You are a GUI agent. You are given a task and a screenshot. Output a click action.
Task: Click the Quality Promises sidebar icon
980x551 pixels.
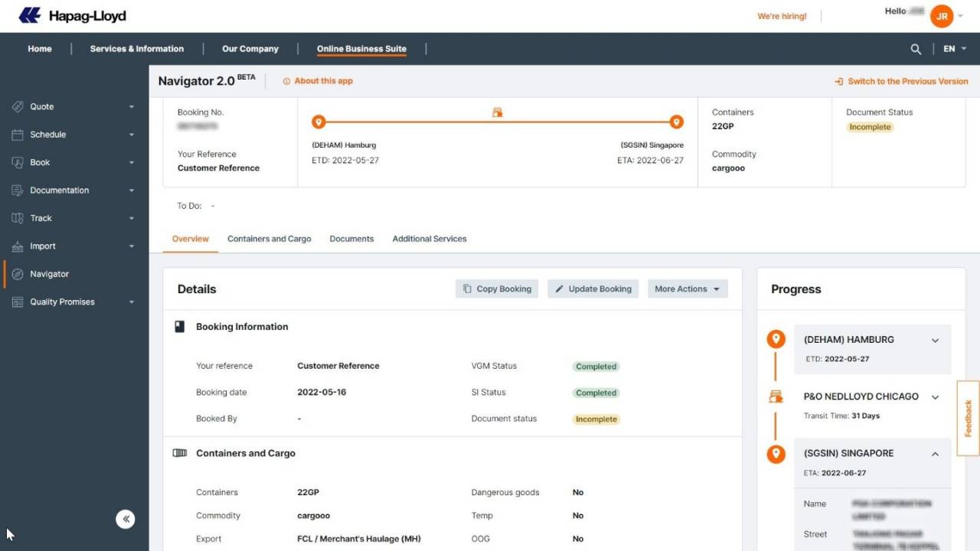coord(18,302)
